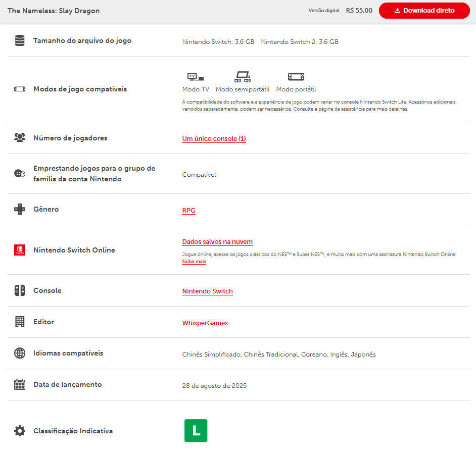
Task: Click Nintendo Switch: 3.6 GB text
Action: (218, 42)
